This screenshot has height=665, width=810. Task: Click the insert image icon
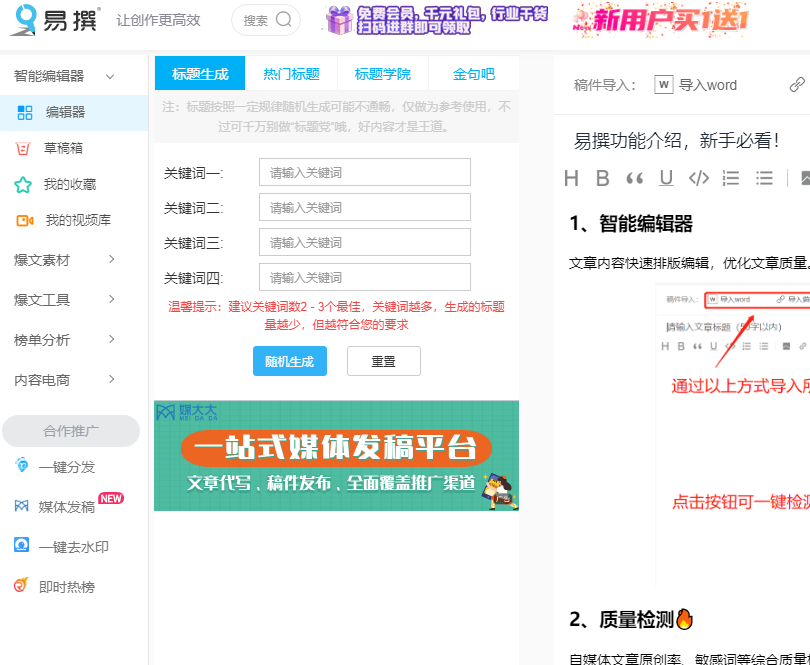click(x=805, y=178)
